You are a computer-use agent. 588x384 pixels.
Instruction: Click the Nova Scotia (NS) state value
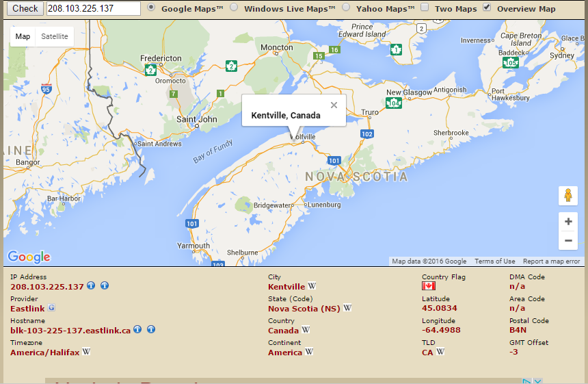pyautogui.click(x=304, y=309)
